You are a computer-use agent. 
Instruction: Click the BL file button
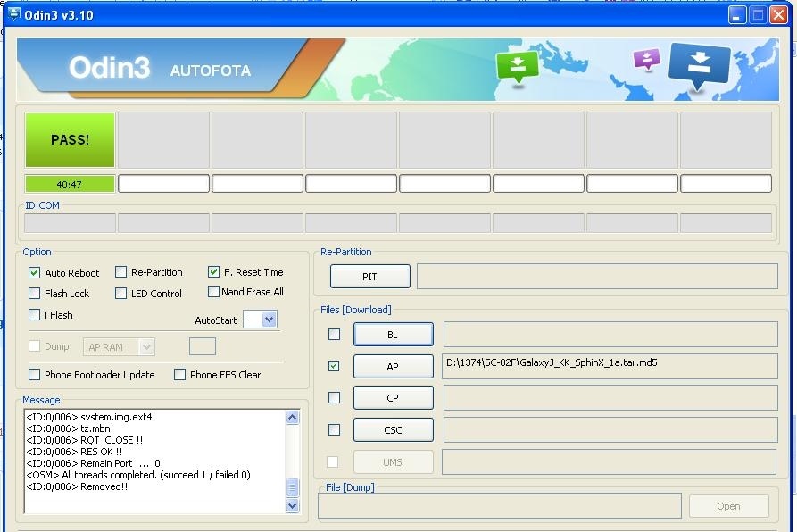[x=394, y=335]
